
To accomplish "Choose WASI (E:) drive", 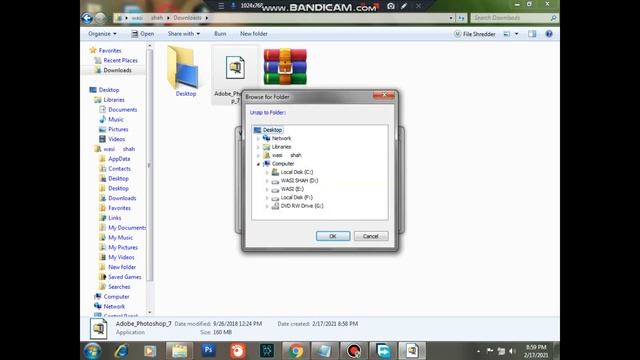I will pos(292,189).
